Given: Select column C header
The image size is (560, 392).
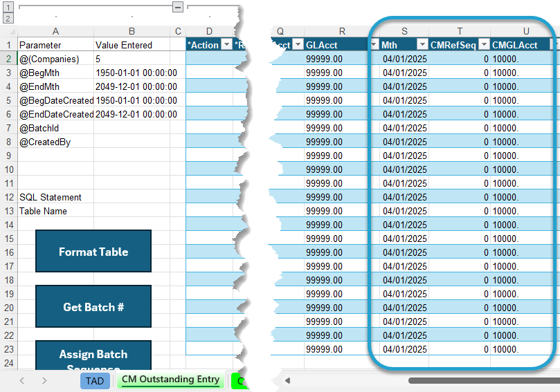Looking at the screenshot, I should [x=178, y=31].
